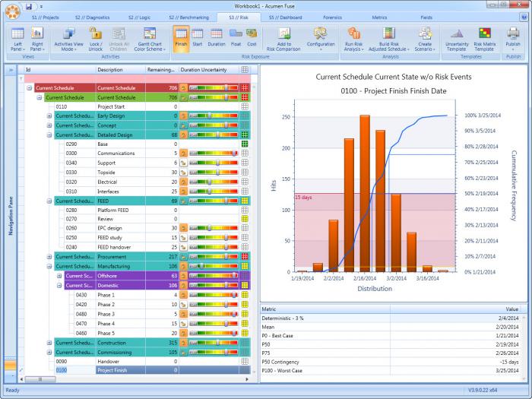Click the uncertainty type icon for Electrical
The width and height of the screenshot is (532, 399).
tap(184, 182)
